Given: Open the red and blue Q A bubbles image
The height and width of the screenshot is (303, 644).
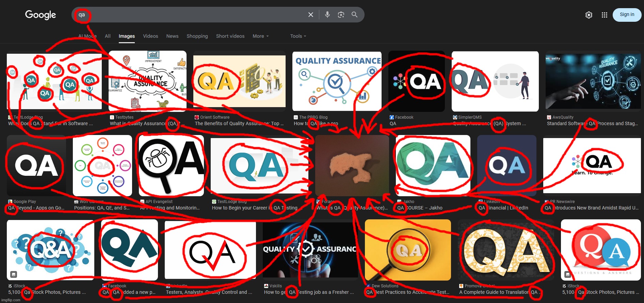Looking at the screenshot, I should [601, 250].
